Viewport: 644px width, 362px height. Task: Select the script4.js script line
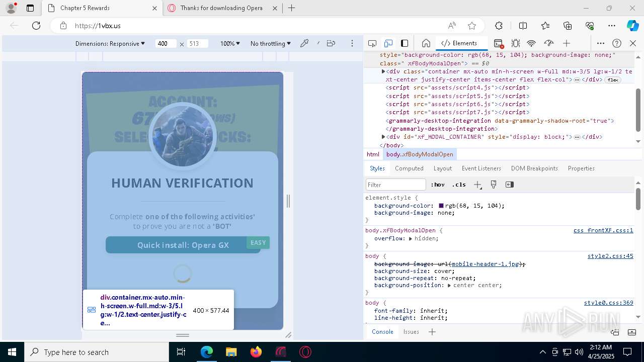[x=457, y=87]
